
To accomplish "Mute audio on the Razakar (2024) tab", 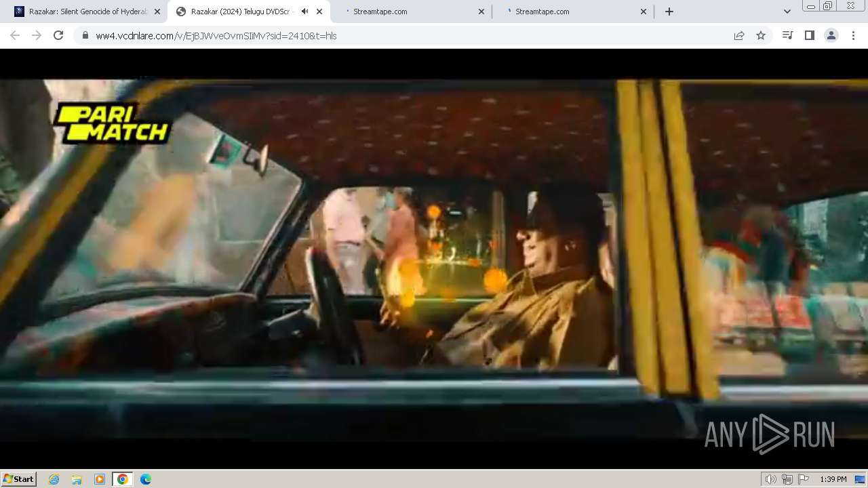I will click(x=304, y=12).
